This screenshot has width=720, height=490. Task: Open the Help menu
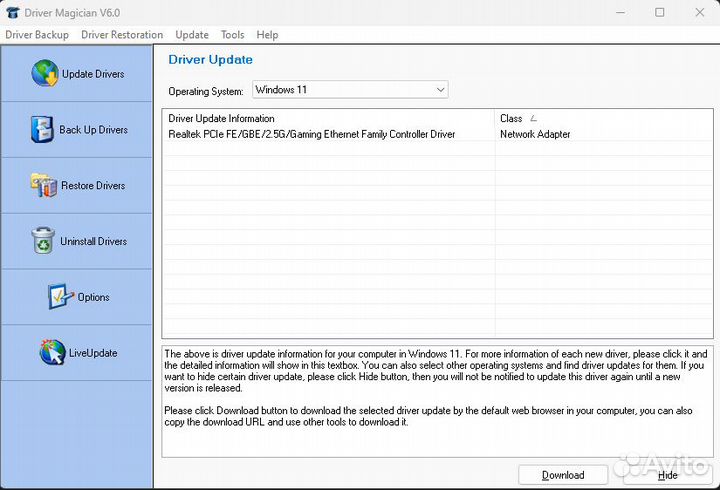[267, 35]
